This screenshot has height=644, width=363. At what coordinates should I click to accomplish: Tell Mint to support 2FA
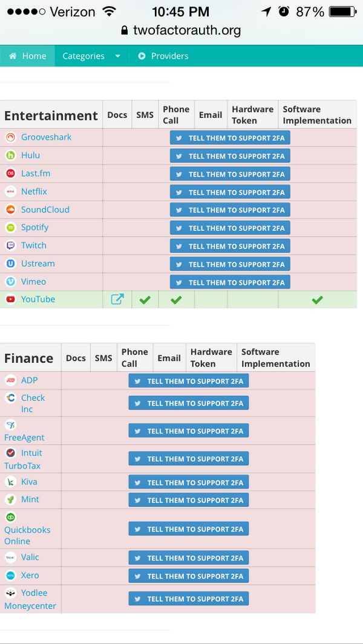[x=189, y=500]
